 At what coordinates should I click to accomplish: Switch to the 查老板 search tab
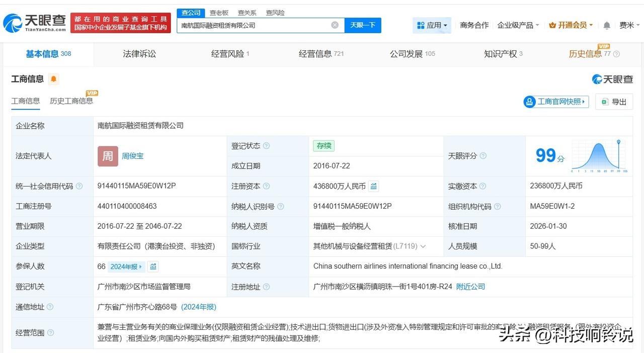point(219,13)
